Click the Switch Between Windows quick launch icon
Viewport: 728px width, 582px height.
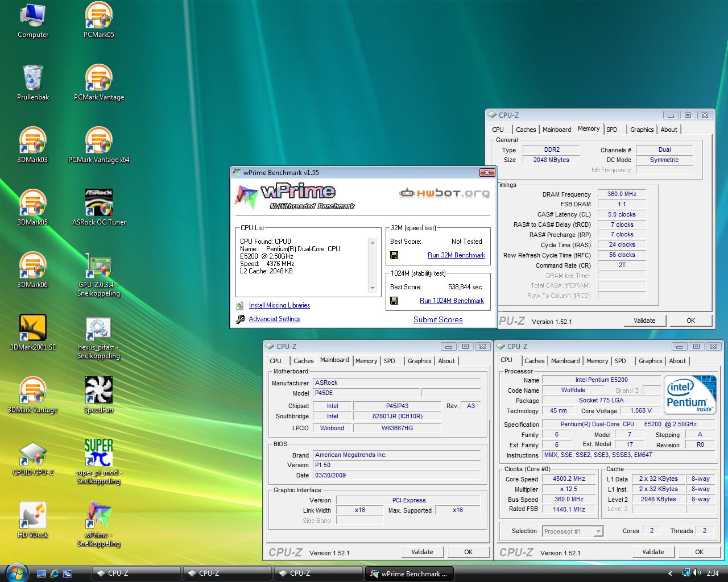[x=68, y=573]
